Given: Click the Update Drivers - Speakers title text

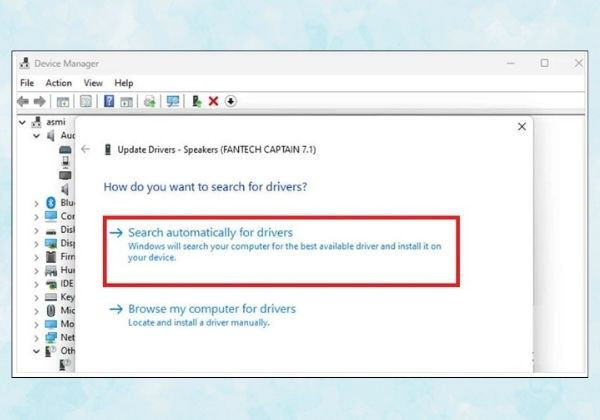Looking at the screenshot, I should 217,150.
